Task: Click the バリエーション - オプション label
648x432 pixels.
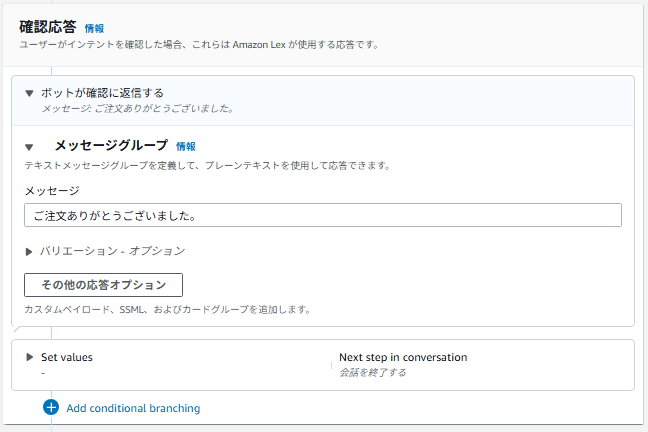Action: coord(112,251)
